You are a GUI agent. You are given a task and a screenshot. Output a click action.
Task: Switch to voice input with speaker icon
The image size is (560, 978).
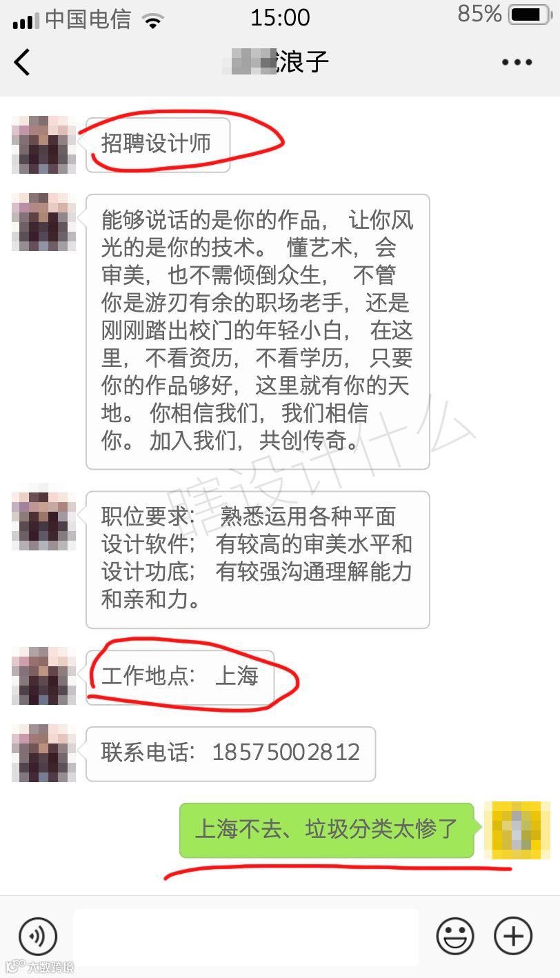click(38, 937)
